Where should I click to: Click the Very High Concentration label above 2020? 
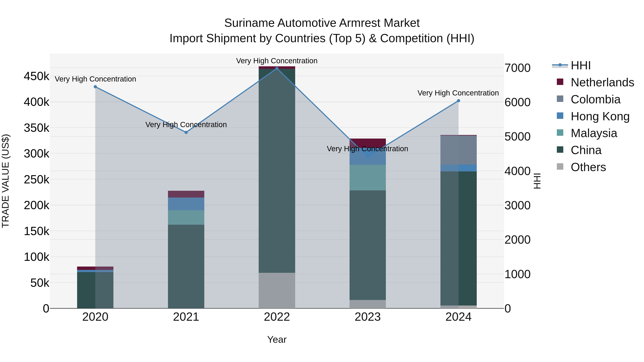tap(95, 79)
